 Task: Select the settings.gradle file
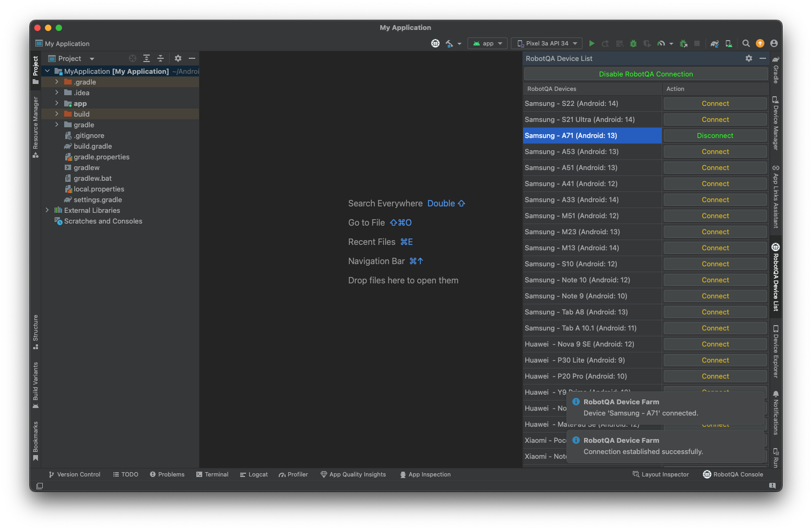point(97,199)
